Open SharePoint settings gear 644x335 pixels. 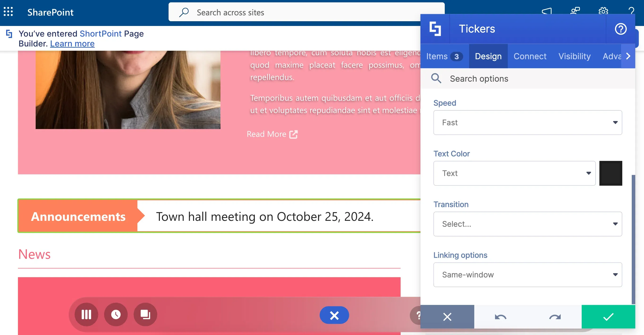(x=603, y=11)
